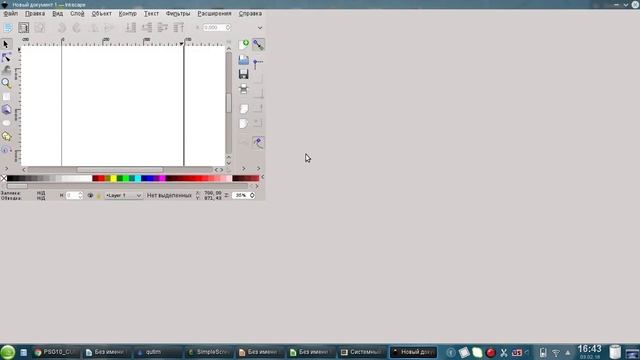
Task: Expand the tool controls bar overflow chevron
Action: [260, 28]
